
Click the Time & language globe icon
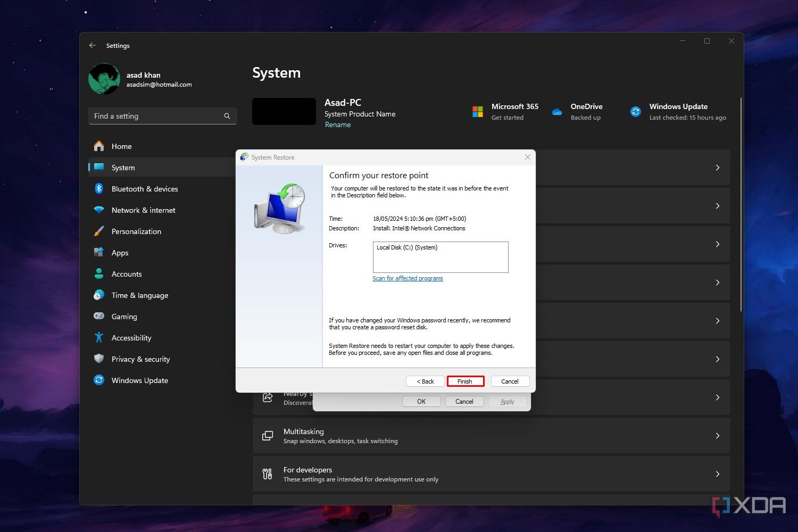[99, 295]
